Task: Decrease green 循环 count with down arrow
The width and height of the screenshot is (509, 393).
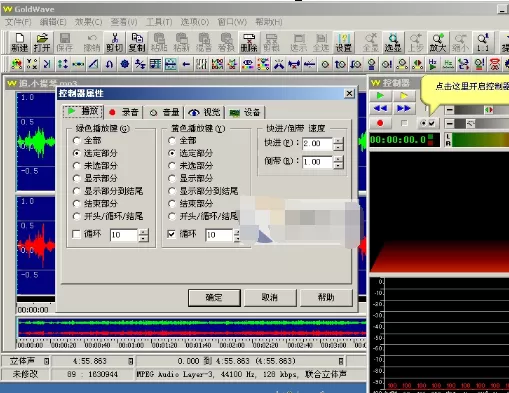Action: pos(144,238)
